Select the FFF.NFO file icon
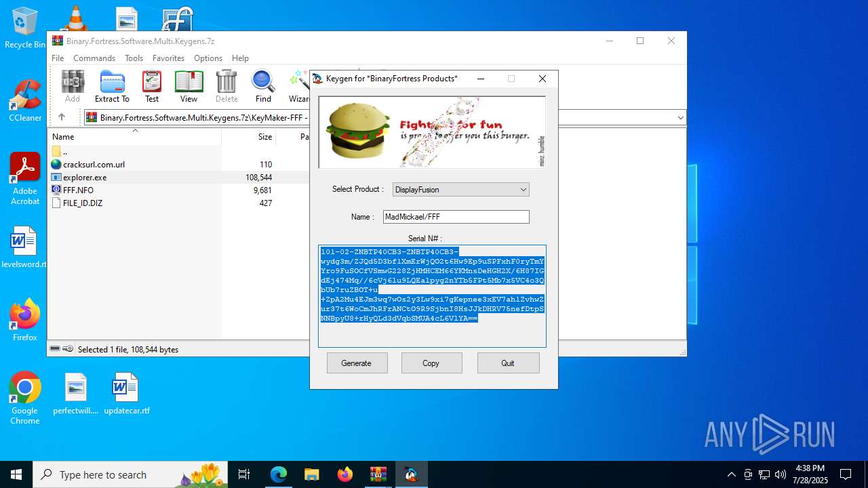The width and height of the screenshot is (868, 488). point(56,190)
